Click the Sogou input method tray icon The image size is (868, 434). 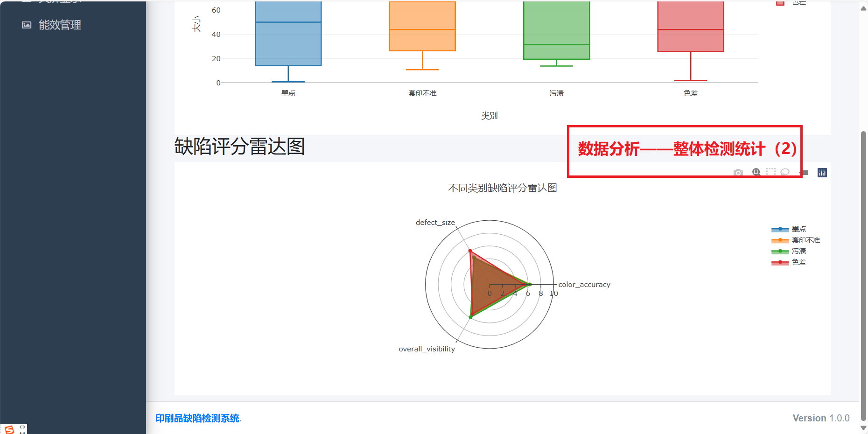[9, 429]
